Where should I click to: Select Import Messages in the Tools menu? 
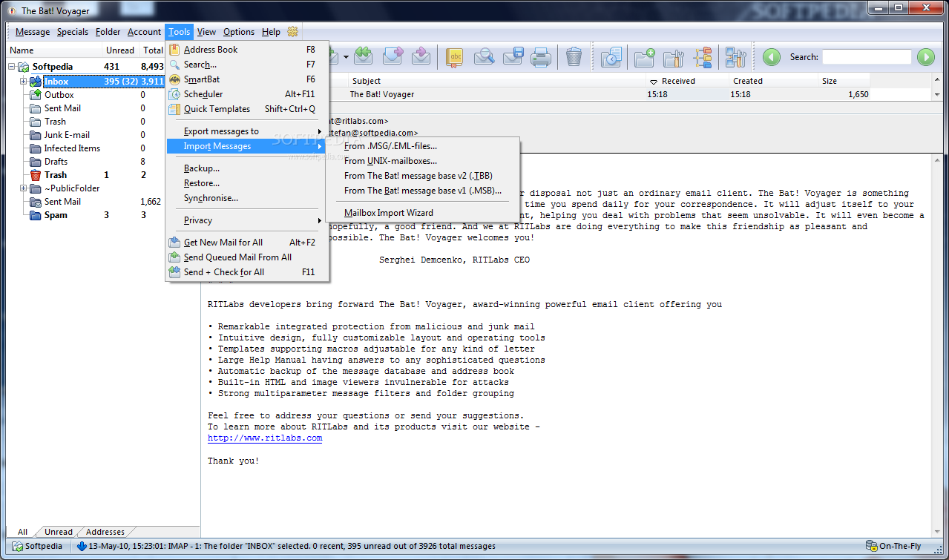tap(247, 146)
